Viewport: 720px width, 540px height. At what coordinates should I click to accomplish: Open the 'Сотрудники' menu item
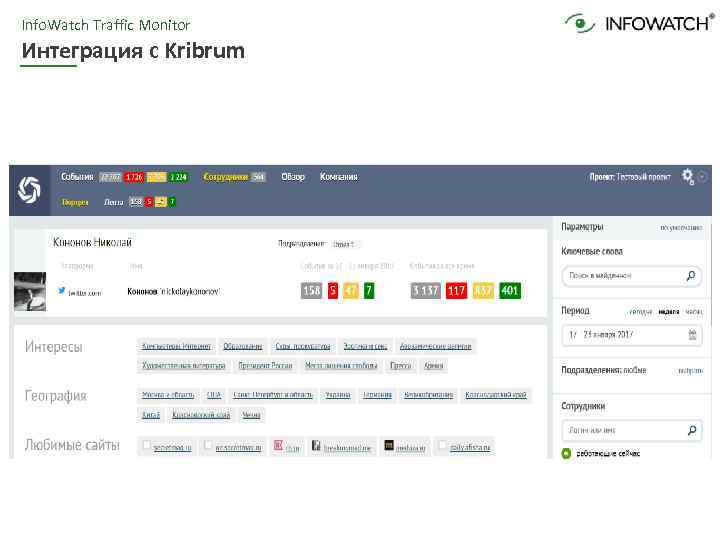pos(225,177)
